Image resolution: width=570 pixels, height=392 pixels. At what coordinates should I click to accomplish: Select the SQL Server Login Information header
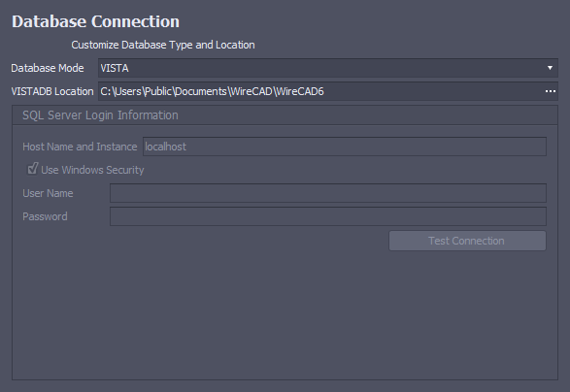click(100, 115)
